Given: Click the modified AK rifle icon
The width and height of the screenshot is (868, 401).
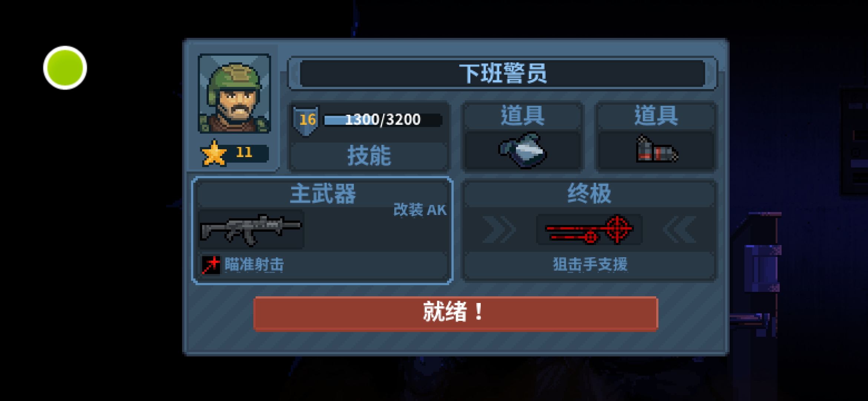Looking at the screenshot, I should pyautogui.click(x=251, y=229).
